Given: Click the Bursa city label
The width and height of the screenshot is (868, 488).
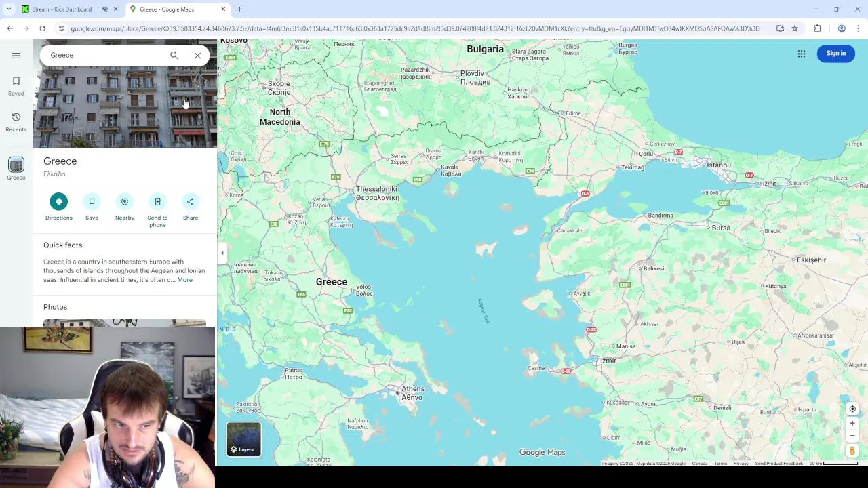Looking at the screenshot, I should pos(721,228).
